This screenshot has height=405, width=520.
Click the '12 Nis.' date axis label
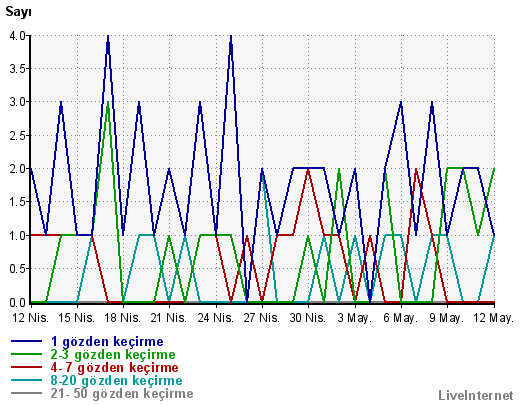[x=30, y=318]
